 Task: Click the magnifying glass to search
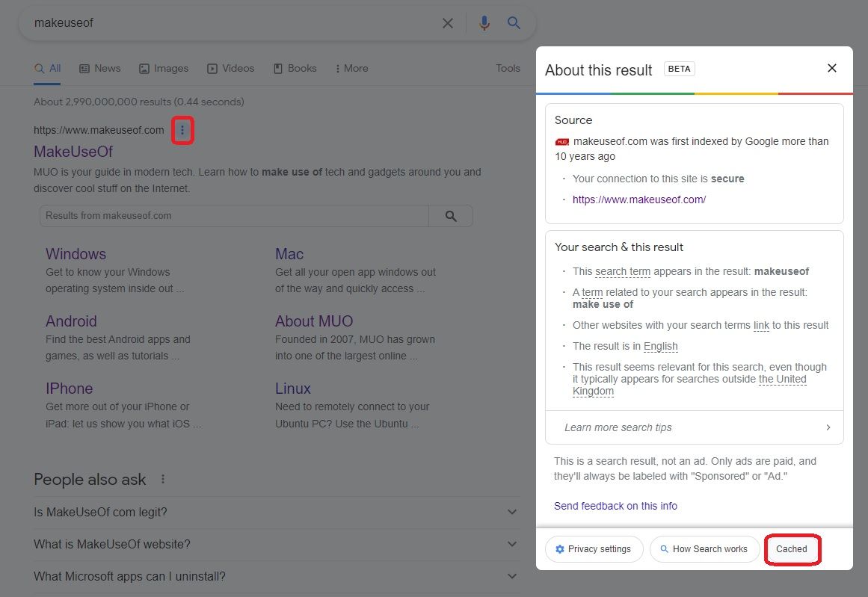(x=514, y=22)
